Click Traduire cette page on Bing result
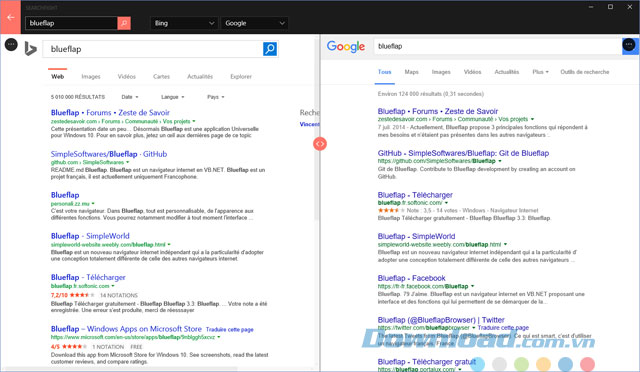640x372 pixels. [x=229, y=330]
